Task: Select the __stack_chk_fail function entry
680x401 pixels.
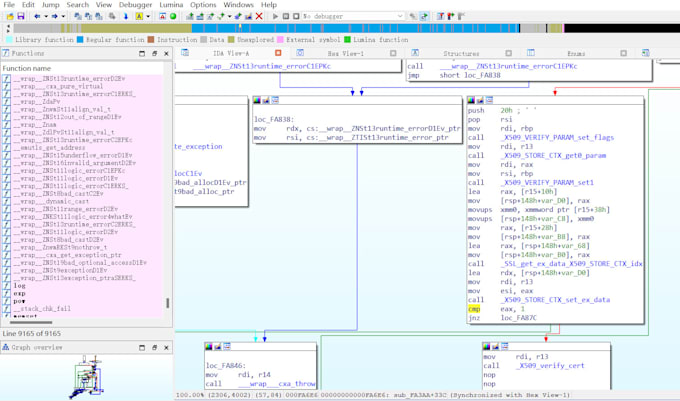Action: [x=42, y=309]
